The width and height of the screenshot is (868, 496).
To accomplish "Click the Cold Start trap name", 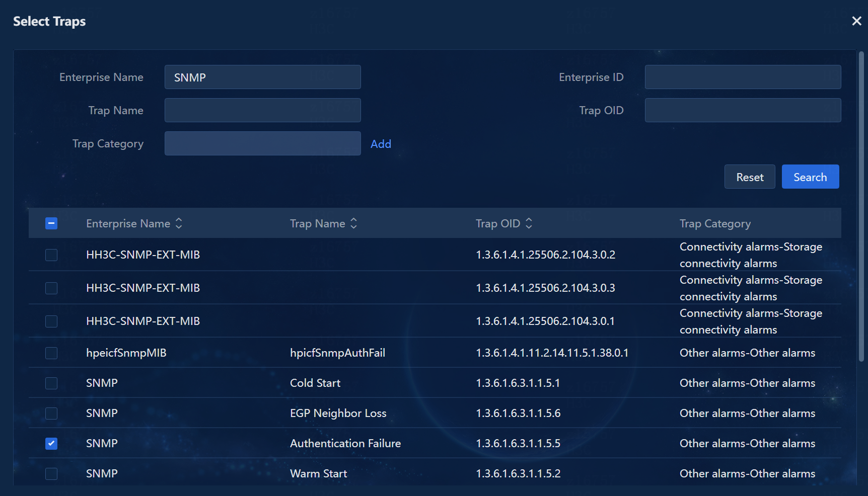I will pyautogui.click(x=315, y=383).
